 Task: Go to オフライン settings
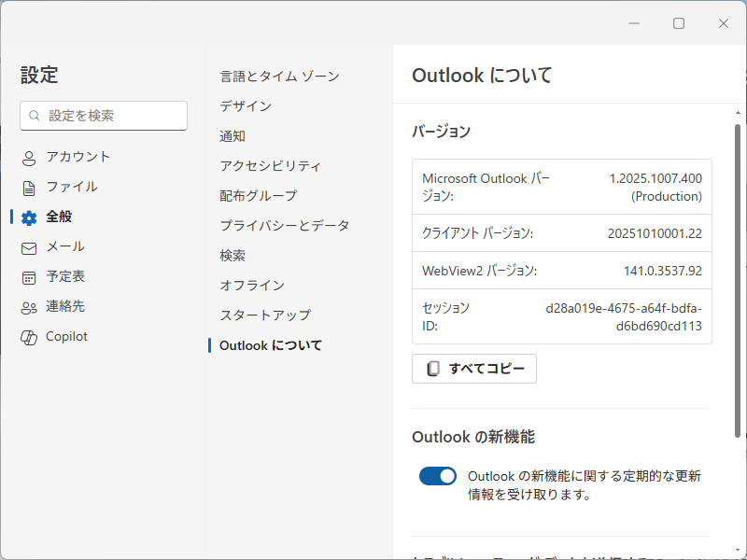pos(252,286)
